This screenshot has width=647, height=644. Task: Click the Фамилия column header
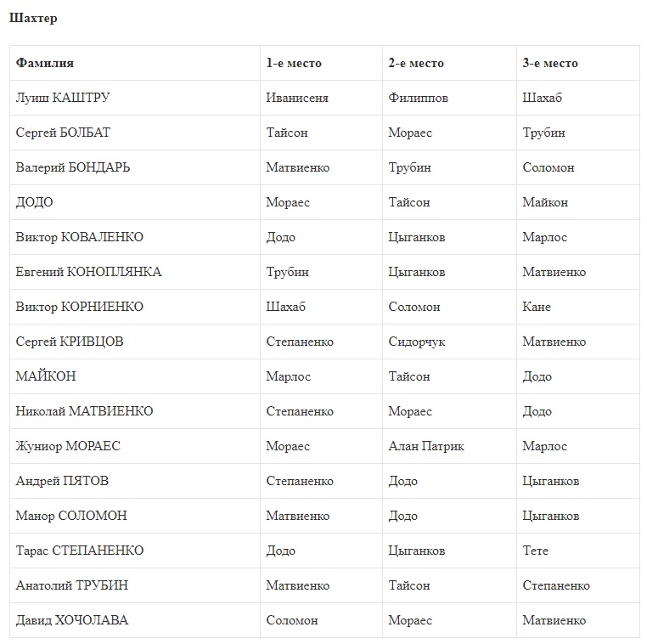pos(45,63)
